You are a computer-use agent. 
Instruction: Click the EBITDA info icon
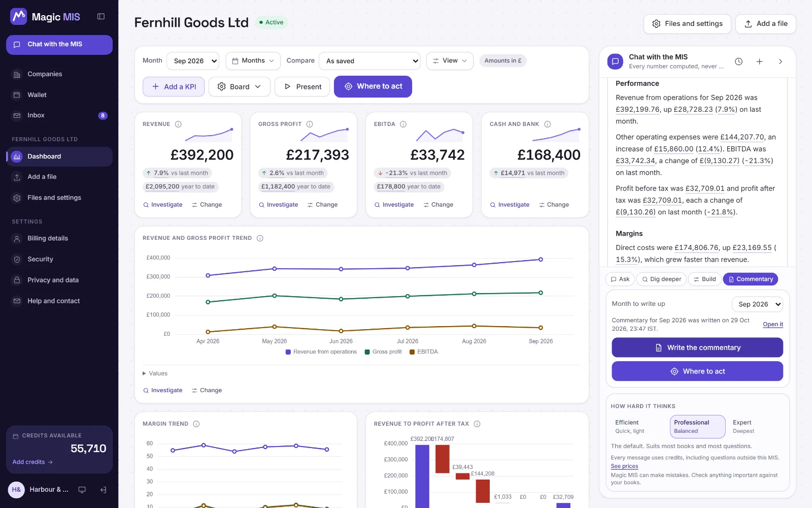click(x=403, y=124)
